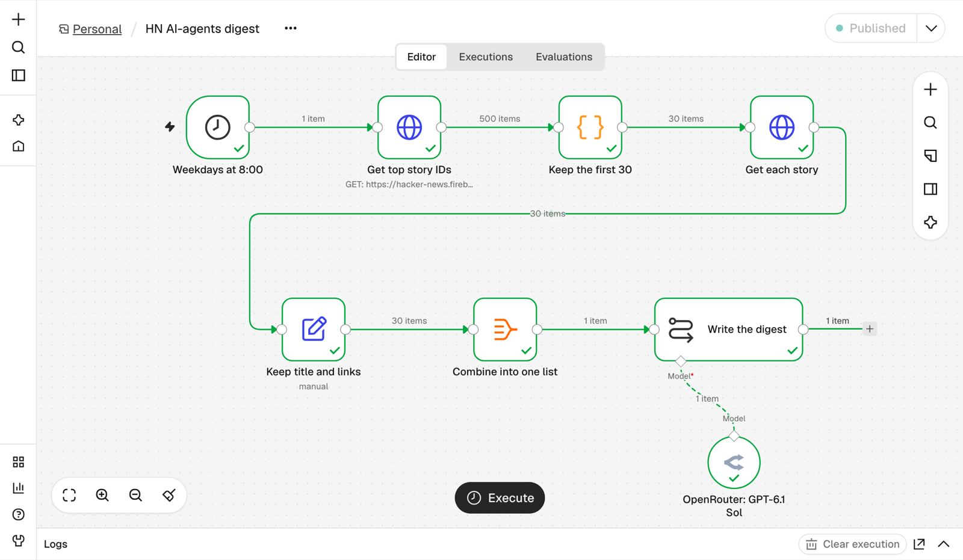Open the help question mark icon
The width and height of the screenshot is (963, 560).
pyautogui.click(x=19, y=514)
